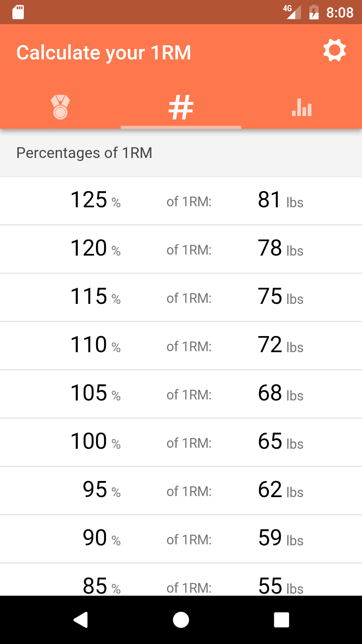This screenshot has width=362, height=644.
Task: Open settings with the gear icon
Action: pyautogui.click(x=334, y=51)
